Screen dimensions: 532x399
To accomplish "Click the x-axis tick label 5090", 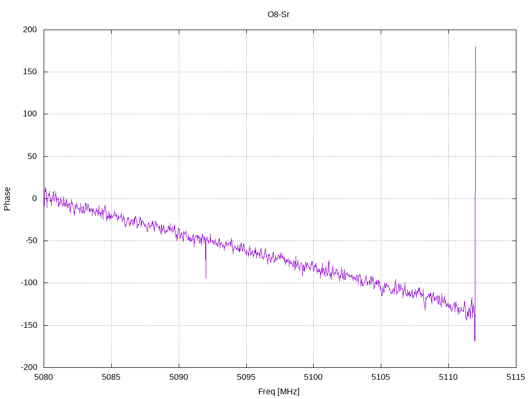I will click(x=179, y=377).
